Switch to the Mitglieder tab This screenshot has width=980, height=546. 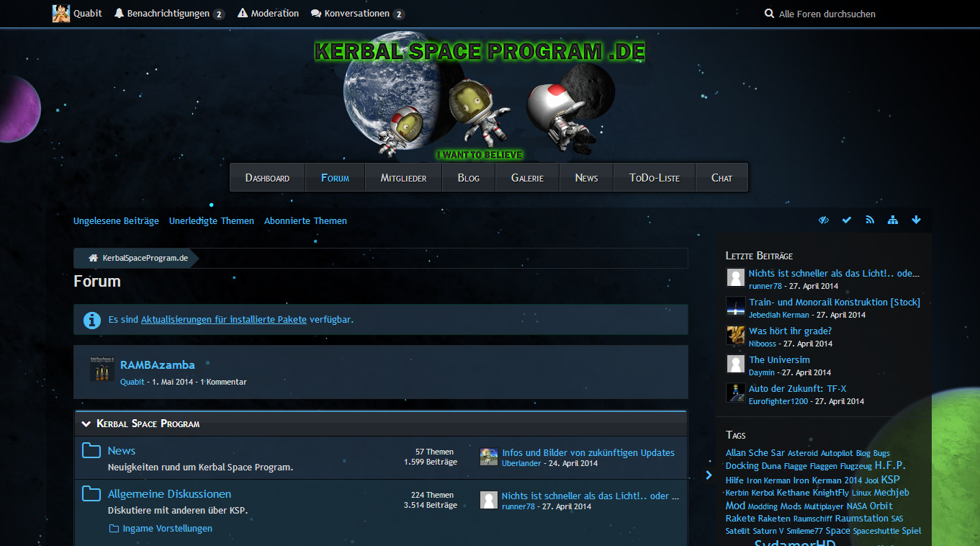[403, 178]
